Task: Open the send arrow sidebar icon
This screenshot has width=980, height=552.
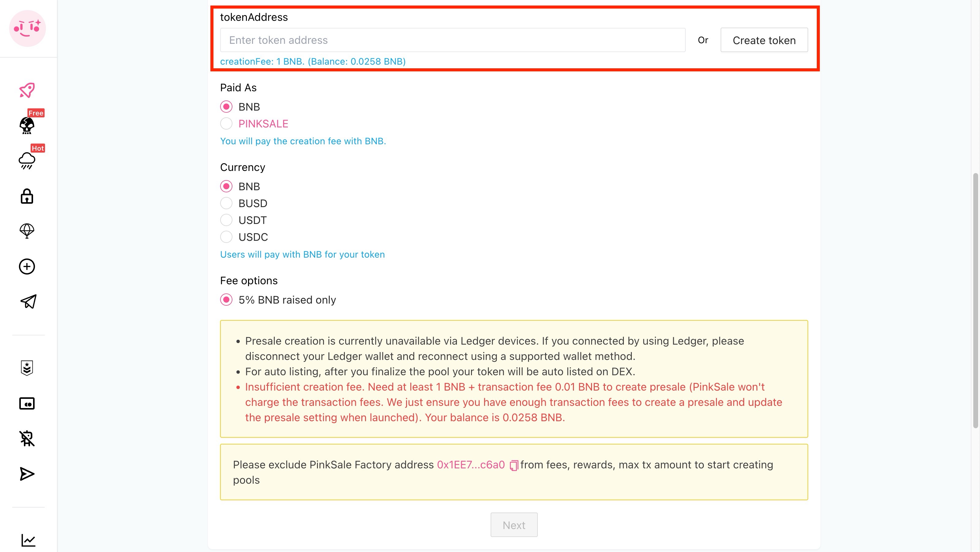Action: tap(27, 474)
